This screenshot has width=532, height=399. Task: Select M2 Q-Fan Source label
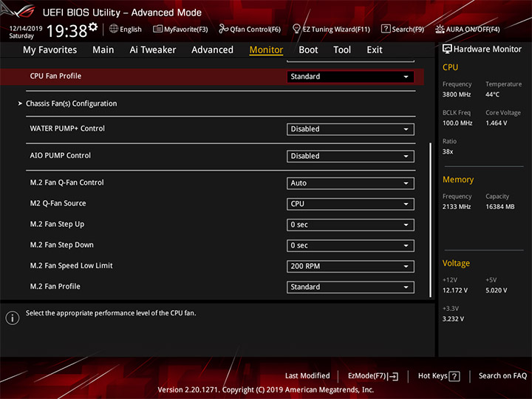(58, 203)
